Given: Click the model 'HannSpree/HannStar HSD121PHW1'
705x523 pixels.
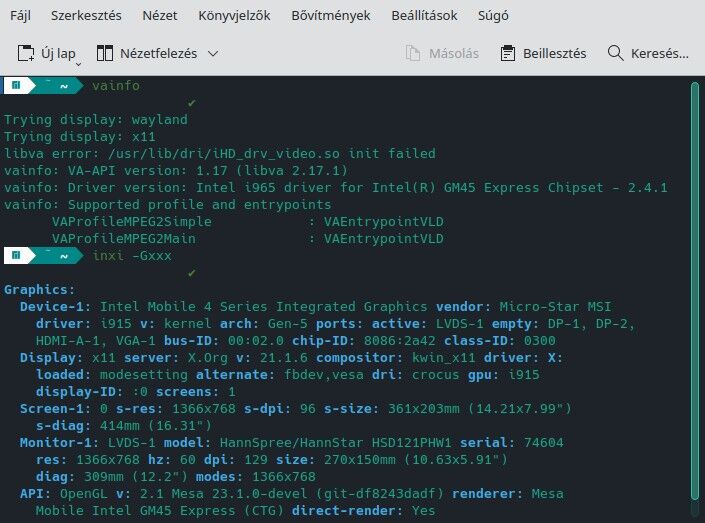Looking at the screenshot, I should (335, 443).
